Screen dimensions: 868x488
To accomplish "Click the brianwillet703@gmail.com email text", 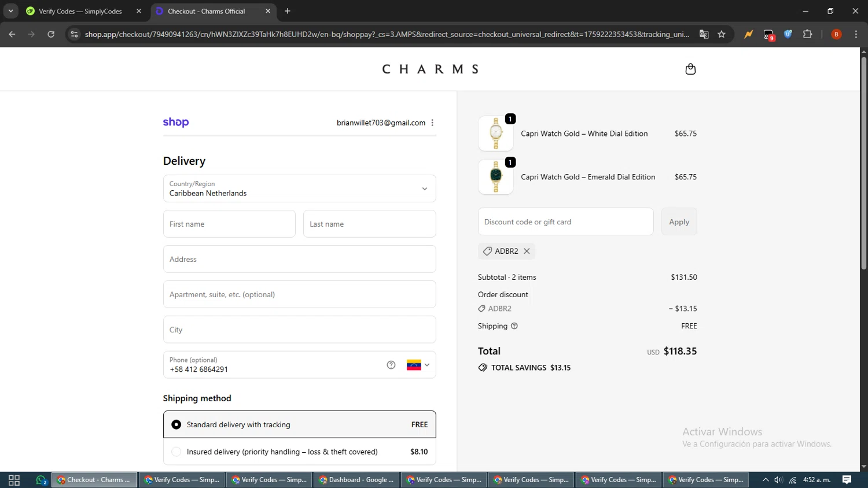I will [x=381, y=123].
